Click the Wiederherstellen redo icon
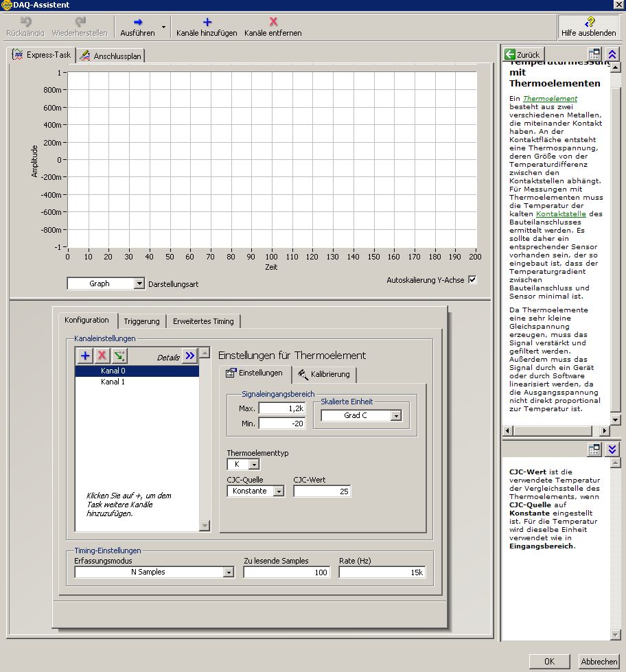The width and height of the screenshot is (626, 672). (80, 21)
